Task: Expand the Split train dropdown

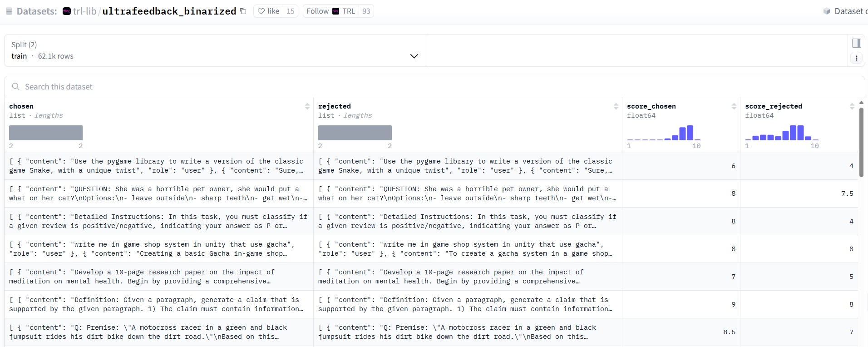Action: click(x=215, y=50)
